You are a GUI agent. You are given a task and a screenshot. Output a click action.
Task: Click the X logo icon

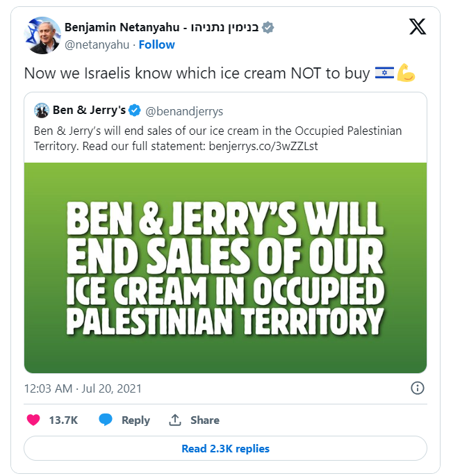pyautogui.click(x=418, y=26)
